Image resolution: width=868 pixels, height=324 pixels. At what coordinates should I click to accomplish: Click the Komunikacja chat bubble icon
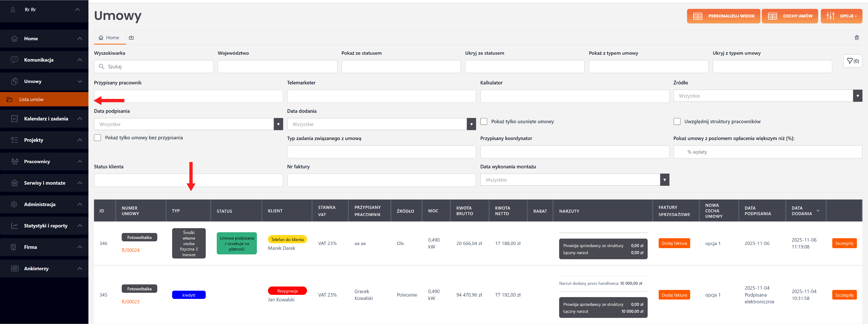[15, 60]
